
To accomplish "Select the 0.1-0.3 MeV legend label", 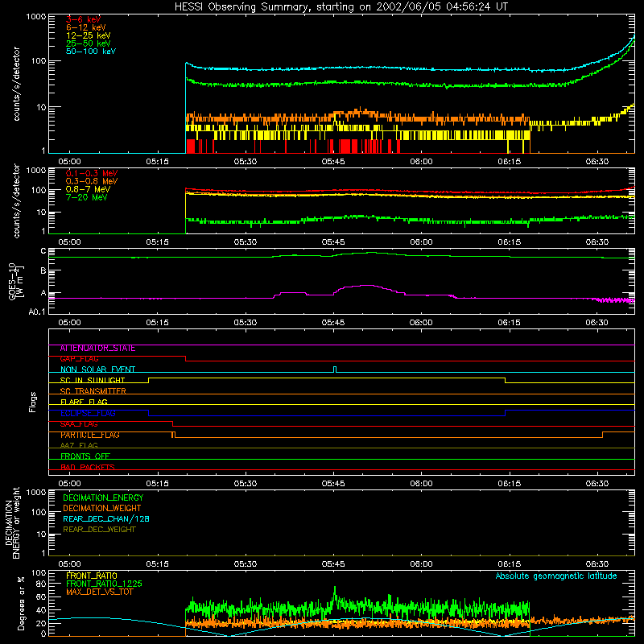I will (92, 173).
